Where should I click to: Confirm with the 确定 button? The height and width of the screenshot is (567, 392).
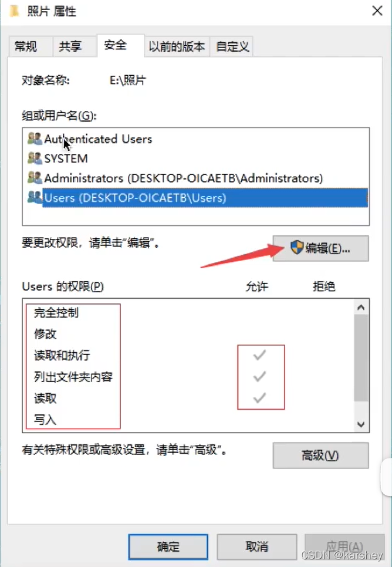(x=168, y=546)
